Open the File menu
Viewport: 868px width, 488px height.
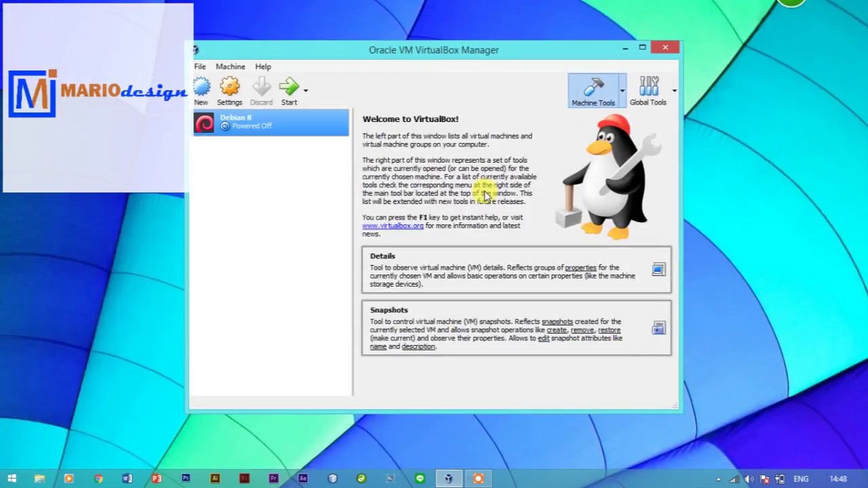200,66
